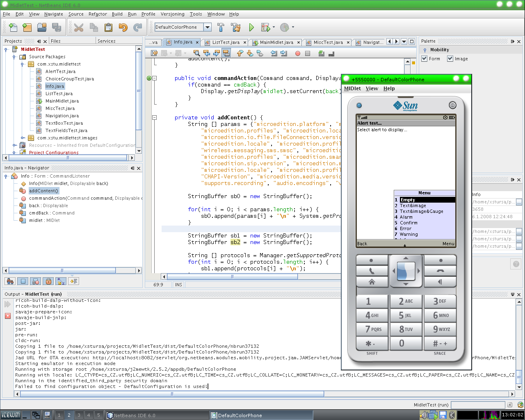
Task: Click the Open Project toolbar icon
Action: (x=42, y=27)
